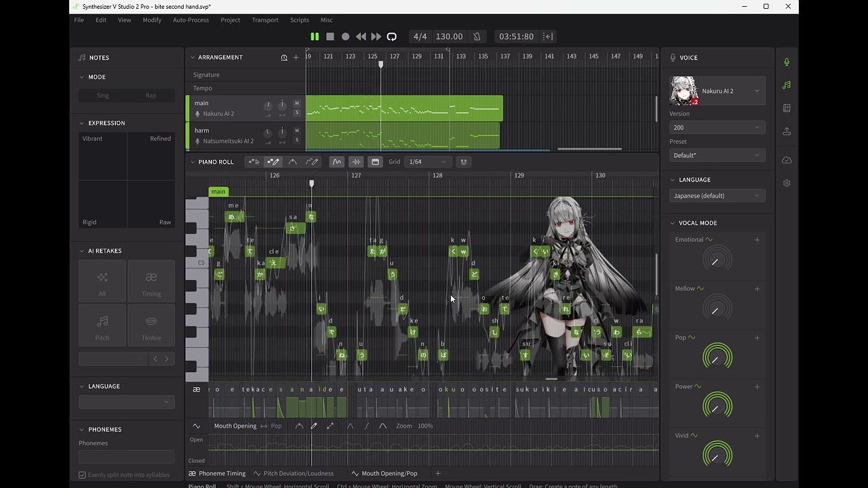
Task: Click the auto-scroll playhead icon beside the timecode
Action: (x=548, y=37)
